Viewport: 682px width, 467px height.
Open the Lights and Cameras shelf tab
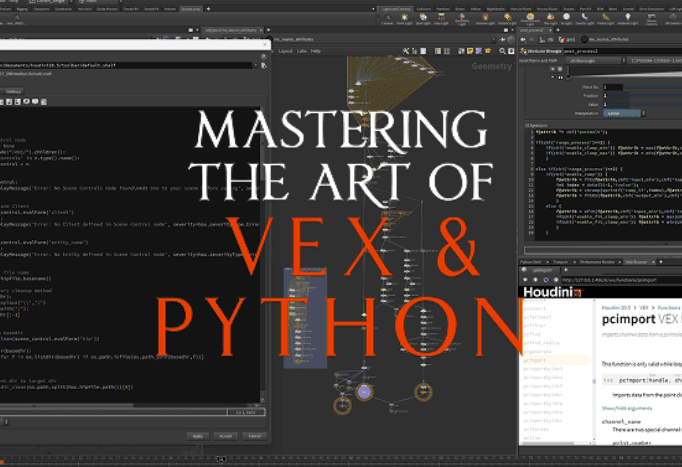[x=399, y=9]
